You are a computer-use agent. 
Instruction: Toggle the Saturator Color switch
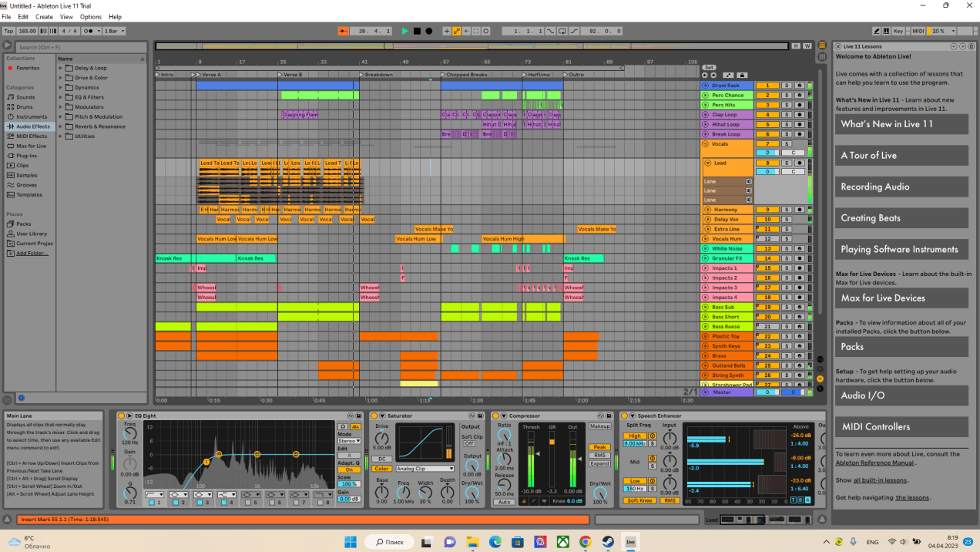click(381, 469)
